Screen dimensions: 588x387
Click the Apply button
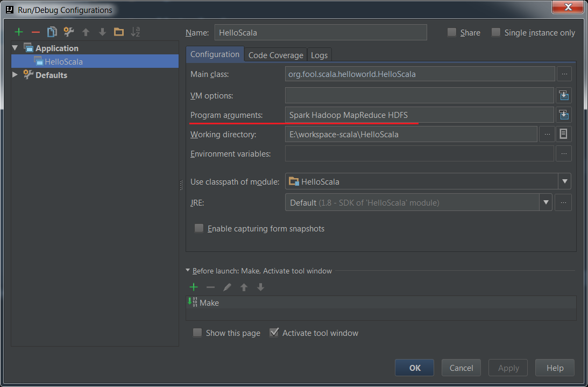pos(508,368)
